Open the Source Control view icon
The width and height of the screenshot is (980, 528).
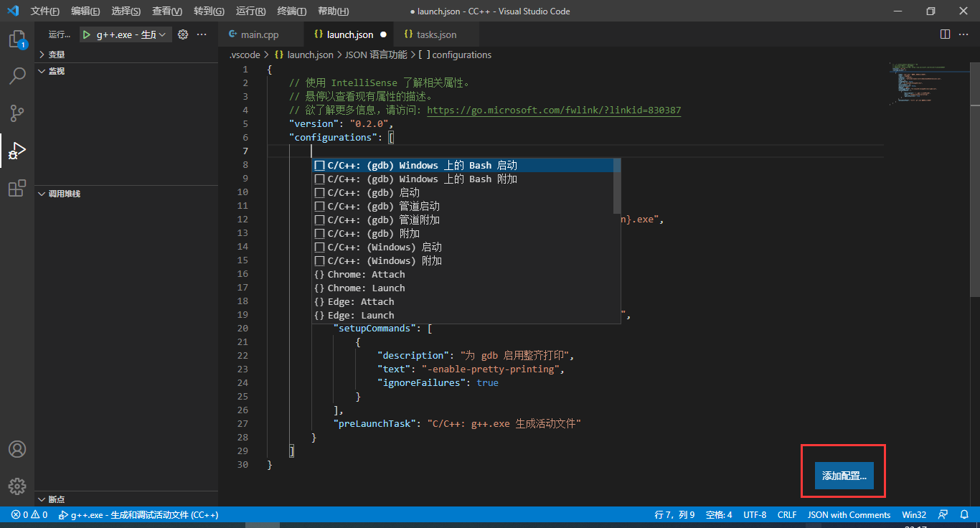point(17,113)
